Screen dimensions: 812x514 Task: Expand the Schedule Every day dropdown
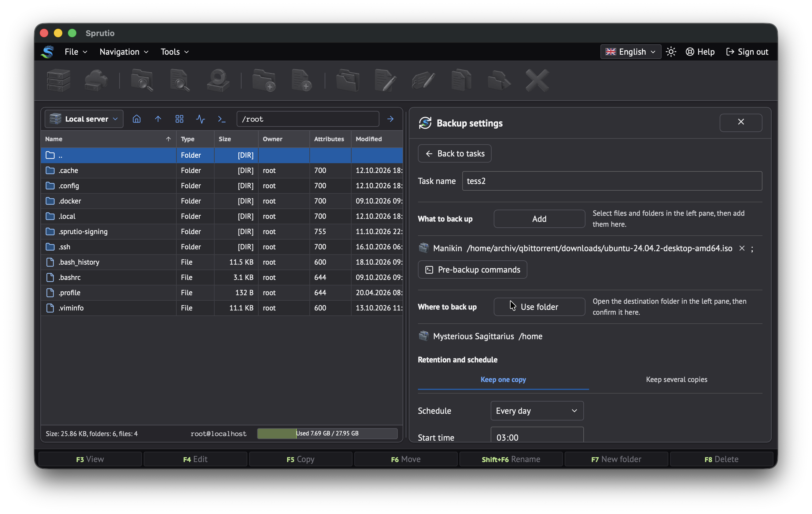click(537, 410)
